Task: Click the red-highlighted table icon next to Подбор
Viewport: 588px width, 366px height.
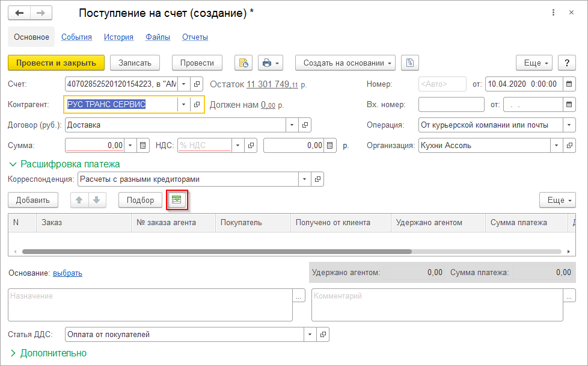Action: coord(177,200)
